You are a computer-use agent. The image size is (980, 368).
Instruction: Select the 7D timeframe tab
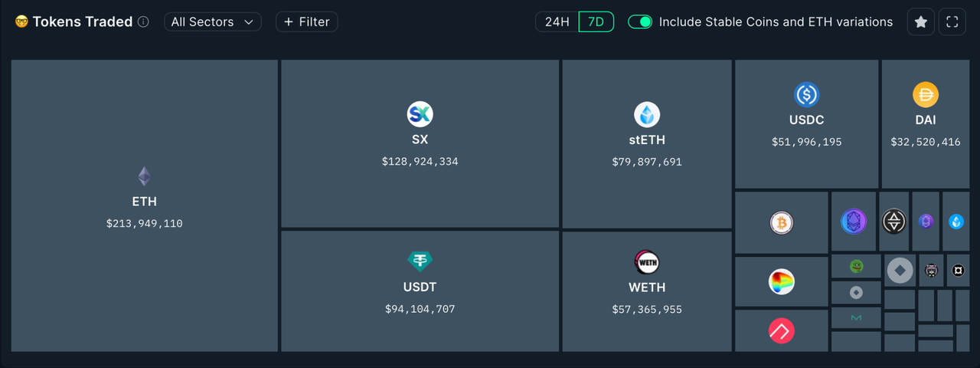[x=596, y=22]
